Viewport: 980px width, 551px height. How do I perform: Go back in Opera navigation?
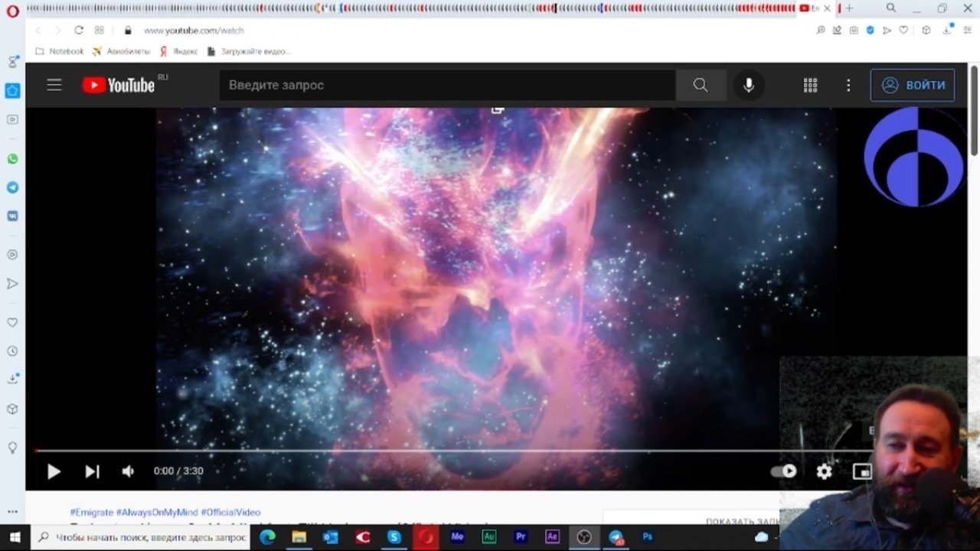tap(38, 31)
